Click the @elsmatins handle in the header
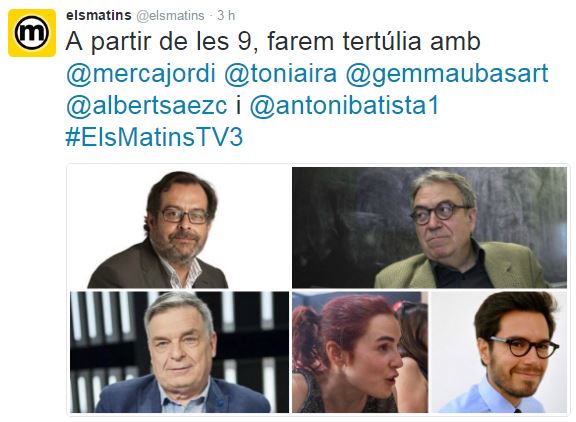 tap(170, 16)
